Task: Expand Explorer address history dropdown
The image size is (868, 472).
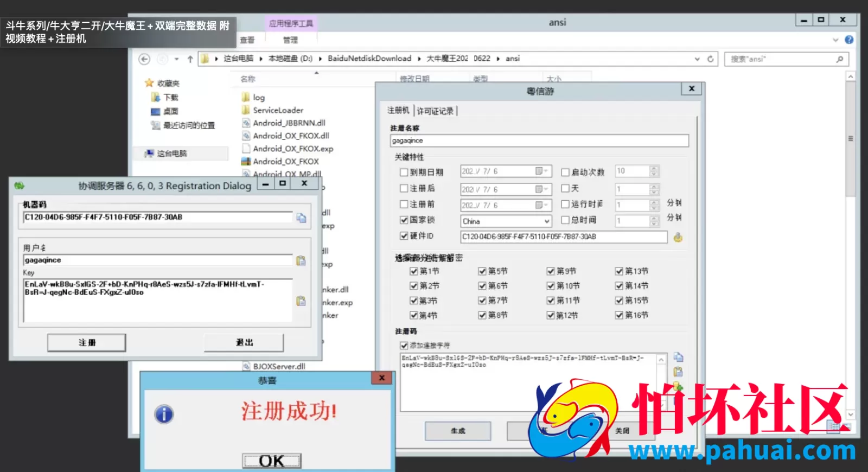Action: point(697,59)
